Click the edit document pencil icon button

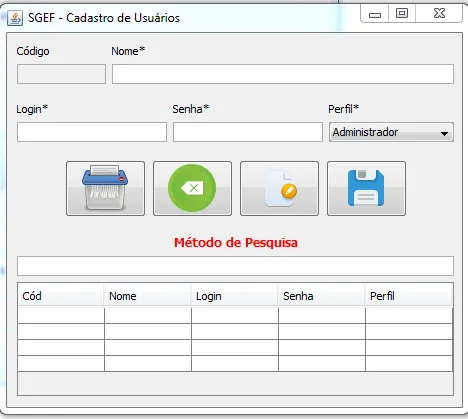(279, 188)
